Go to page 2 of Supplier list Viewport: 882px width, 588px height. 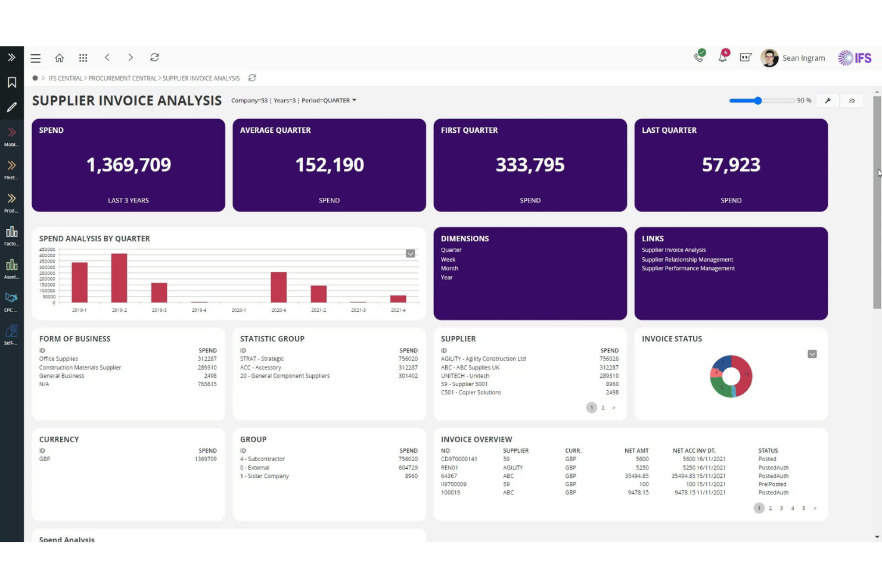tap(603, 408)
